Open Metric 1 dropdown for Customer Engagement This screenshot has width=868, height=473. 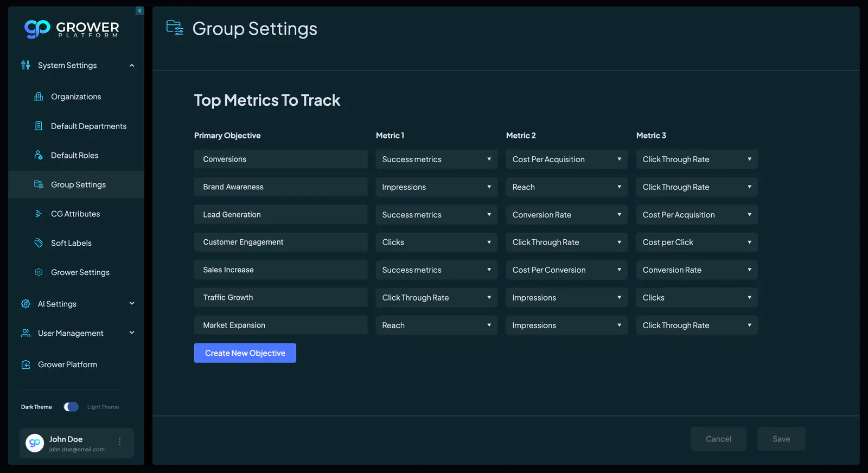tap(437, 242)
